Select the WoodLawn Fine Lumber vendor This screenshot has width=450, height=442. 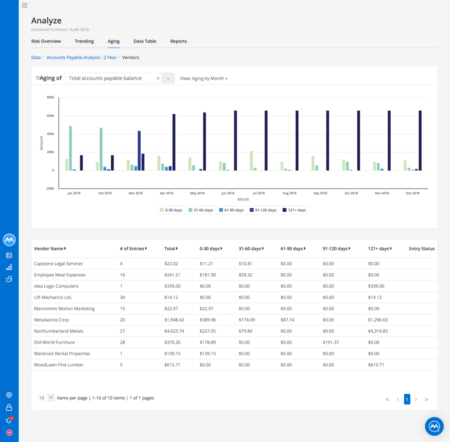tap(59, 365)
